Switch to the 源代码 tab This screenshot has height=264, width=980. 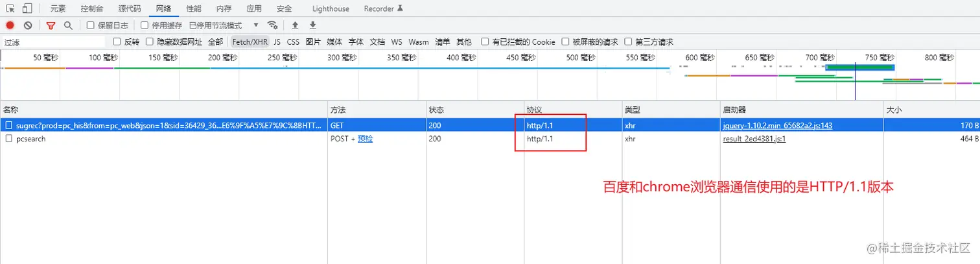coord(129,9)
